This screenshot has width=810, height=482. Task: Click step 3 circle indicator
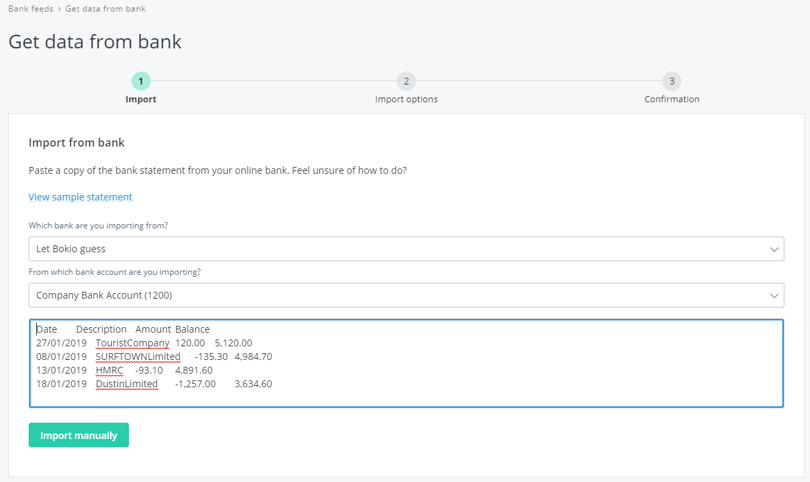pos(672,81)
